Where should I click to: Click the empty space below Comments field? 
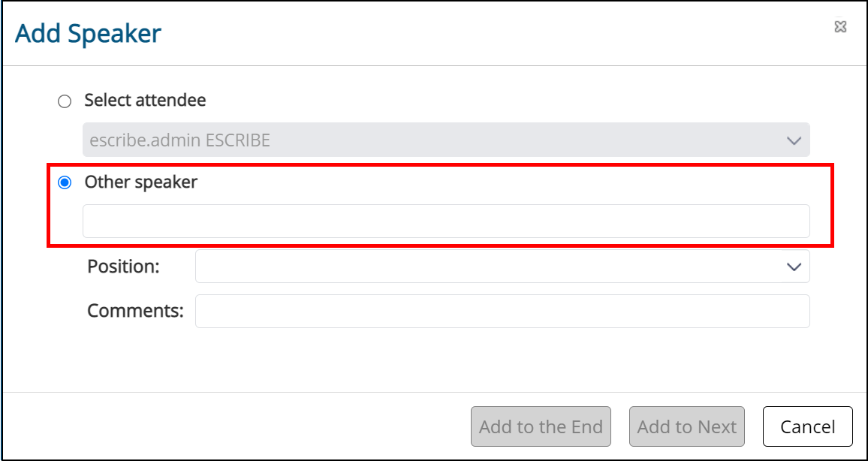pos(434,360)
